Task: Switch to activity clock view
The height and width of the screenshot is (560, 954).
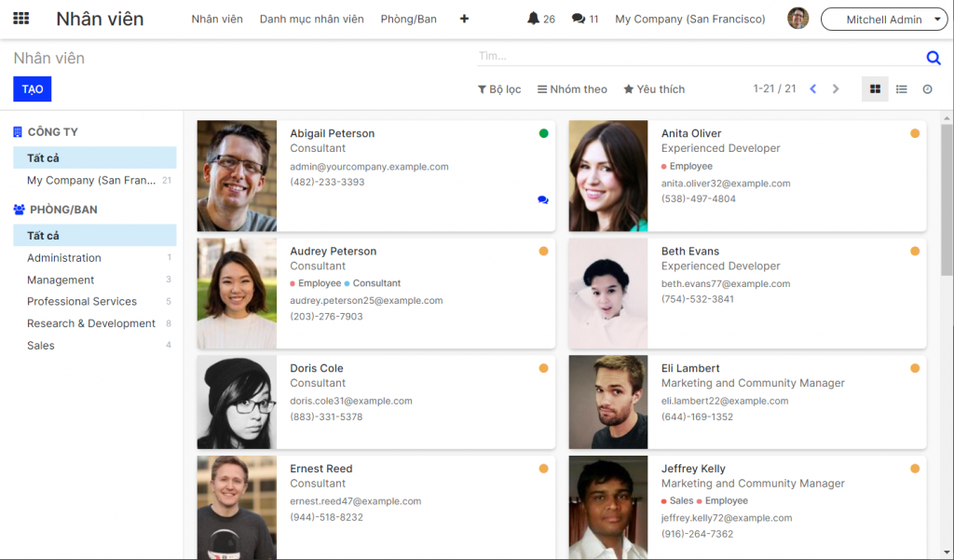Action: pyautogui.click(x=927, y=89)
